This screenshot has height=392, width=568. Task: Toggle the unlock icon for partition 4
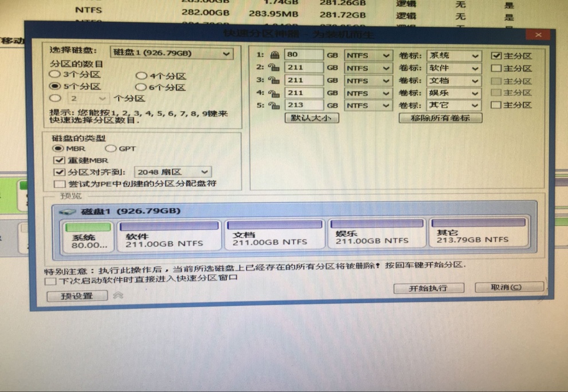273,93
